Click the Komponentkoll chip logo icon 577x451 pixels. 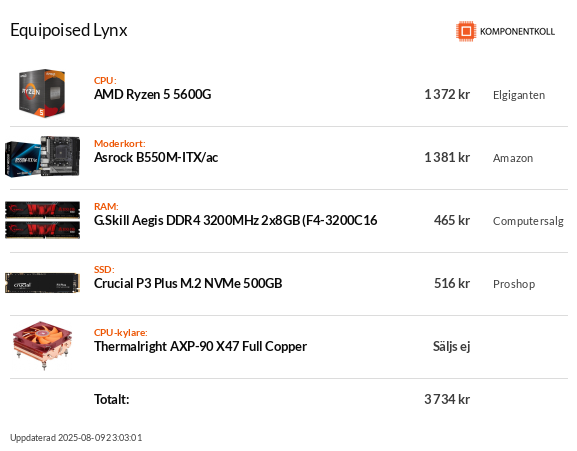click(466, 31)
